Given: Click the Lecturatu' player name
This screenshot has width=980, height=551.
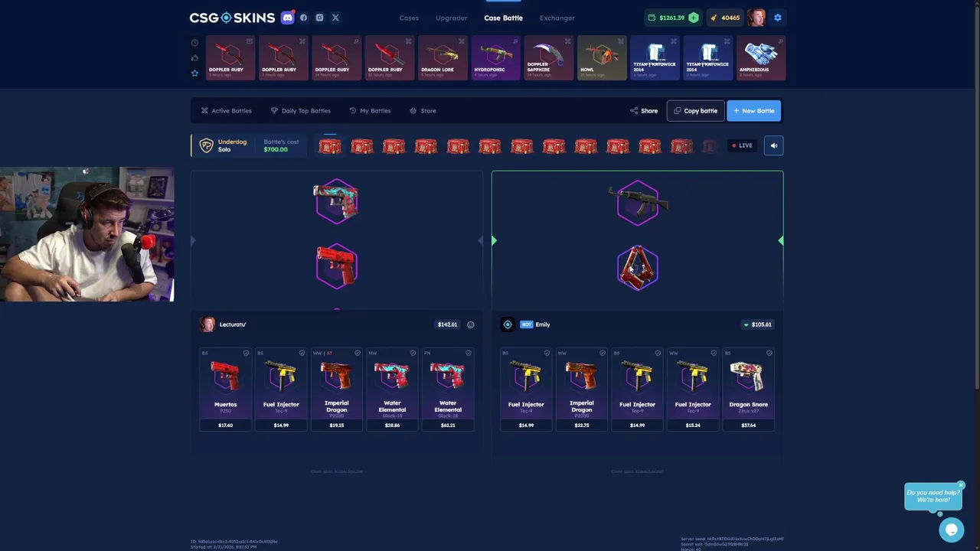Looking at the screenshot, I should pos(233,324).
